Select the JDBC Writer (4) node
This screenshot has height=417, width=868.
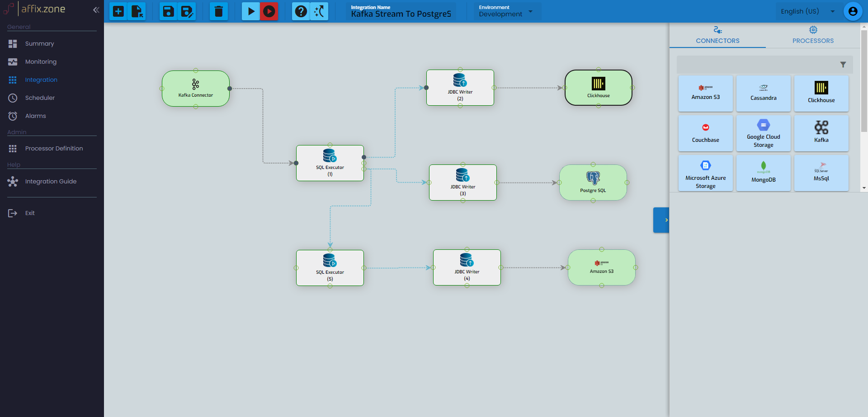pos(467,267)
